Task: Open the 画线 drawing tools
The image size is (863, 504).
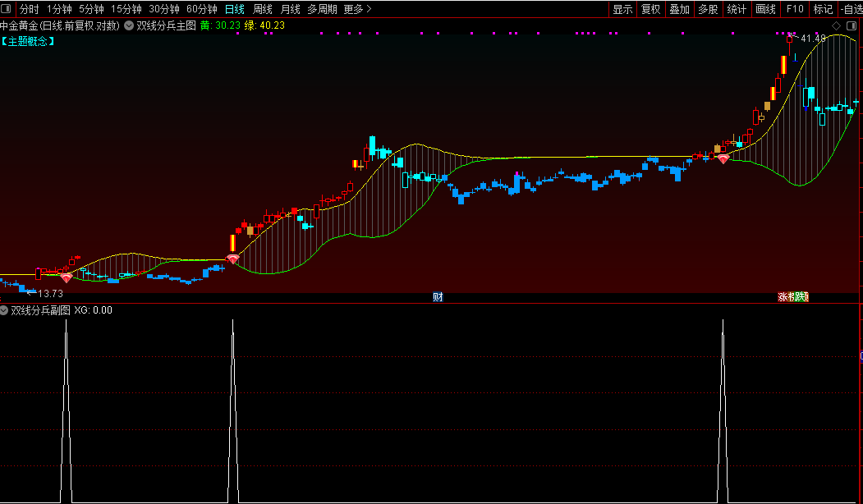Action: tap(765, 9)
